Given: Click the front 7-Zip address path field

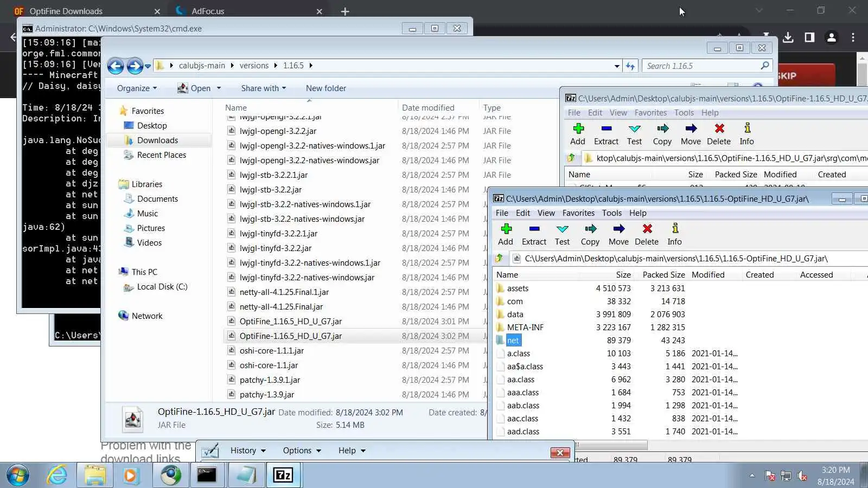Looking at the screenshot, I should tap(689, 259).
